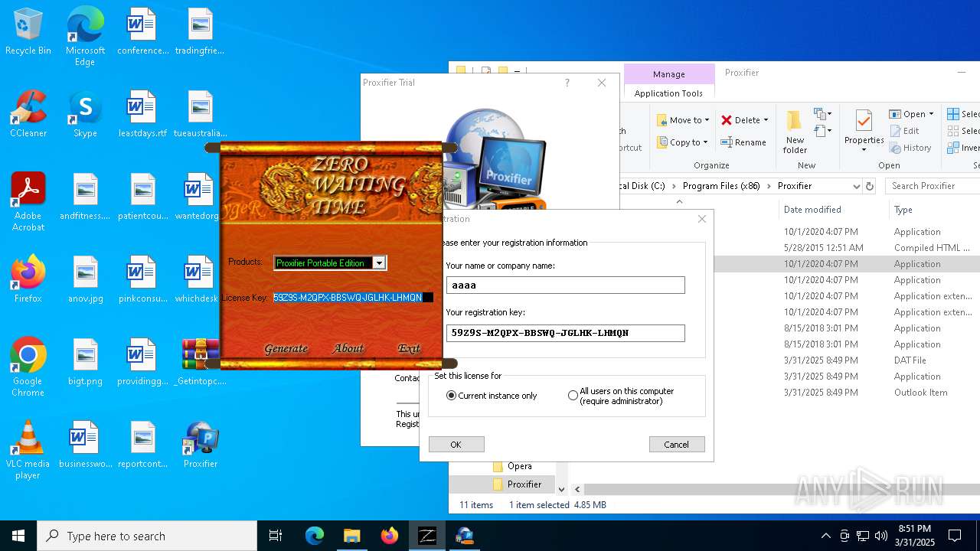Open Task View from the taskbar
Viewport: 980px width, 551px height.
[x=276, y=536]
